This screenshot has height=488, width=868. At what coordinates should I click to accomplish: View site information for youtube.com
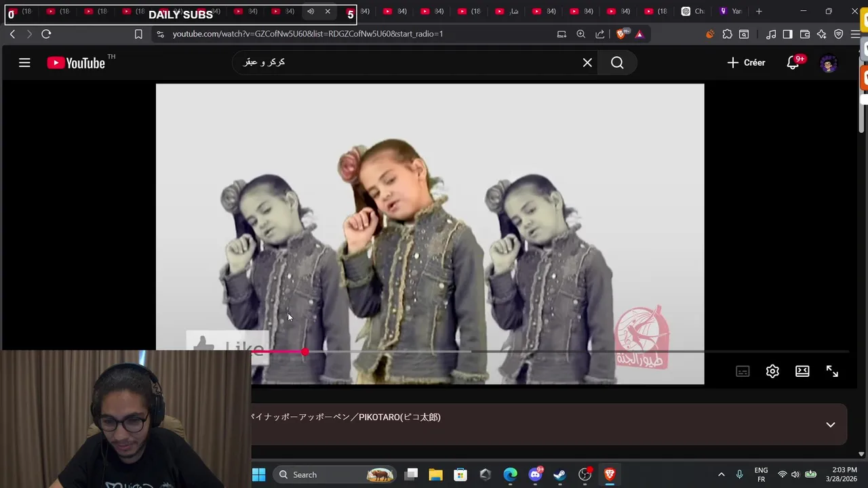click(160, 34)
